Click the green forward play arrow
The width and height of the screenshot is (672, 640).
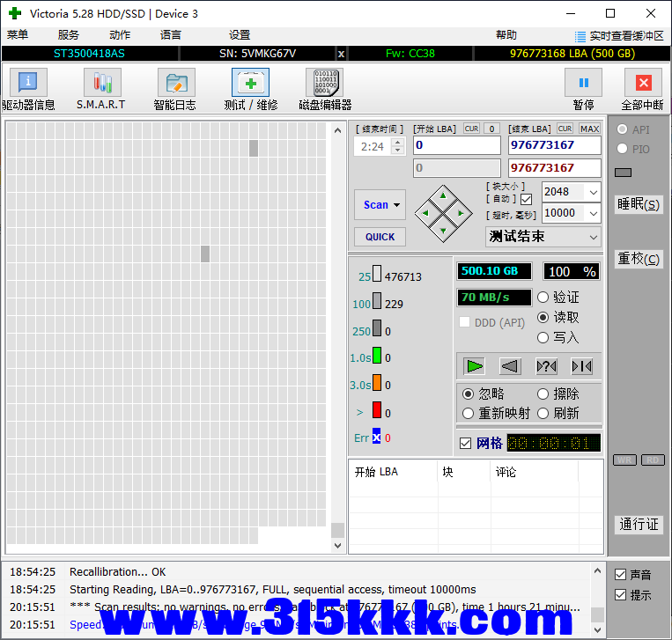click(475, 366)
